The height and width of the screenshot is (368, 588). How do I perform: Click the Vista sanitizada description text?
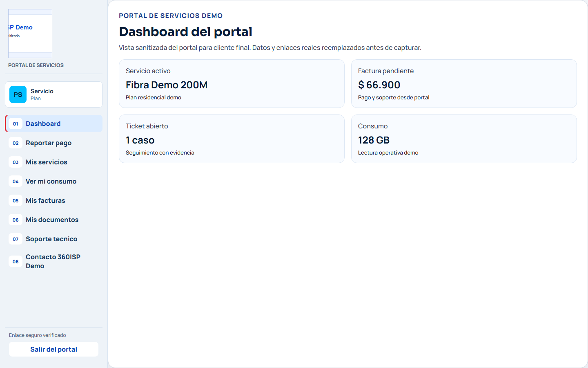(x=270, y=47)
